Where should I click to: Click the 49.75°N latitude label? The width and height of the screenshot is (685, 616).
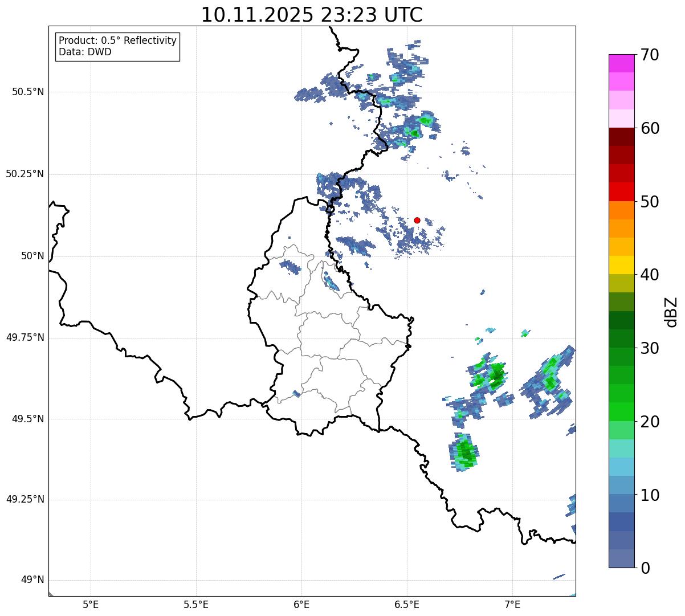pos(25,337)
